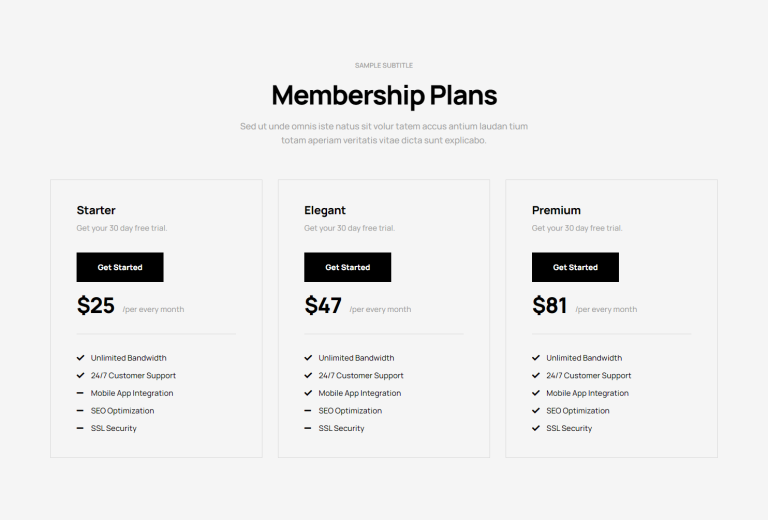Click the Starter plan Get Started button
Image resolution: width=768 pixels, height=520 pixels.
point(120,267)
